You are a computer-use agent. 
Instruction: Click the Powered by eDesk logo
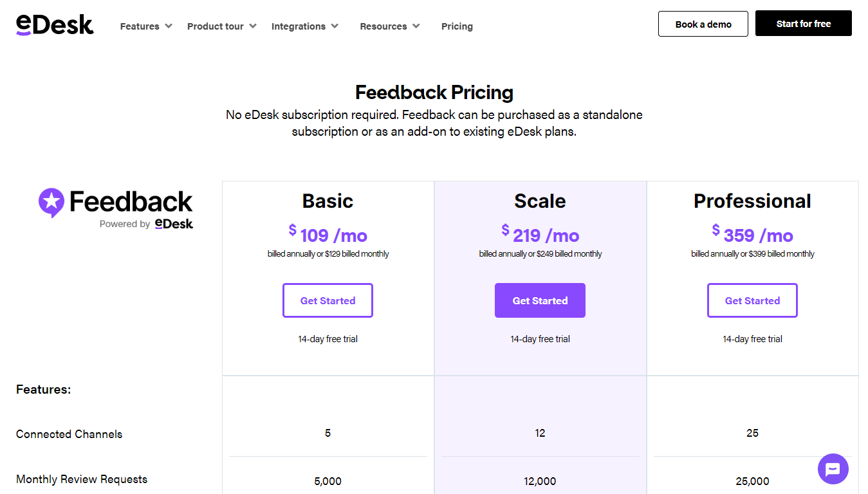174,224
